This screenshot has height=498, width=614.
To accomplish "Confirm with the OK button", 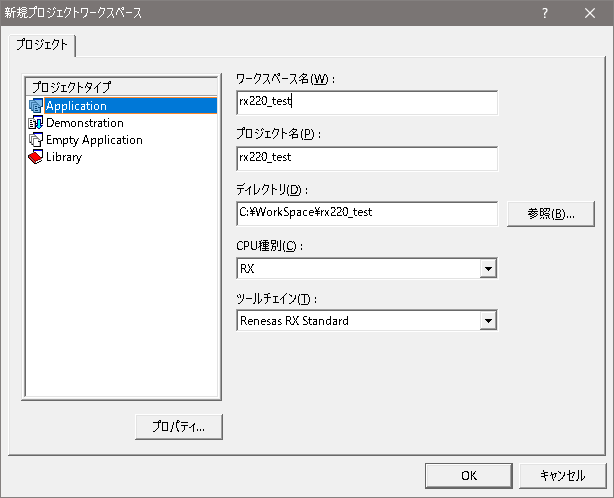I will pos(469,476).
